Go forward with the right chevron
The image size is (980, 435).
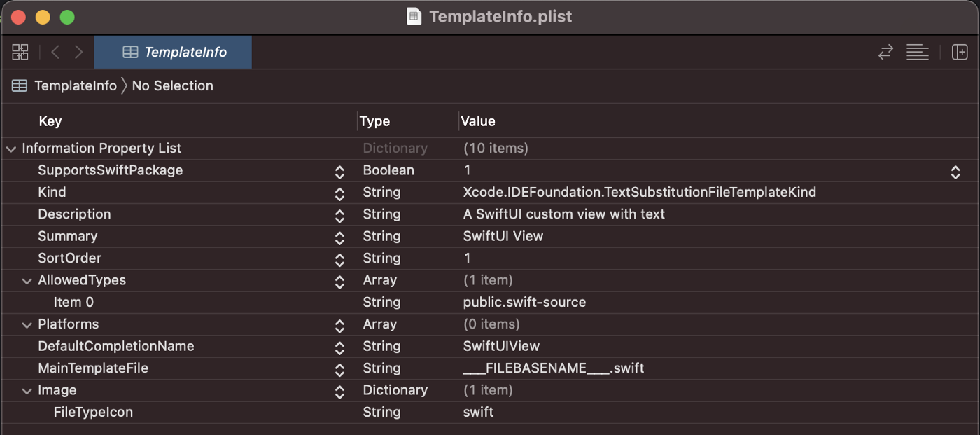(x=78, y=52)
